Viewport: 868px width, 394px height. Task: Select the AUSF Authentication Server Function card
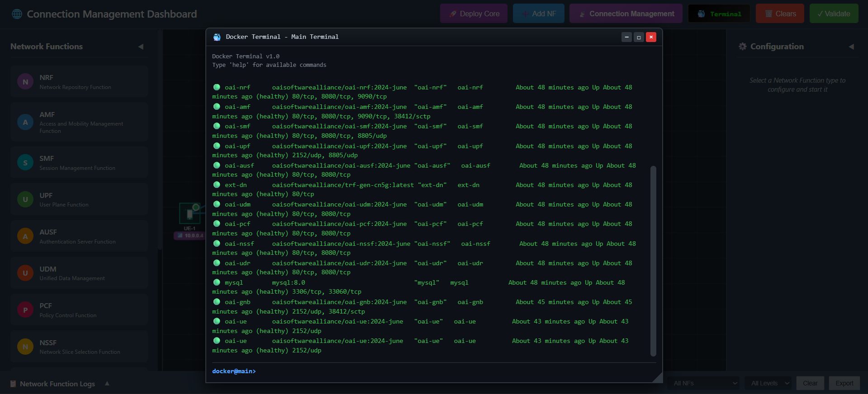click(x=79, y=236)
